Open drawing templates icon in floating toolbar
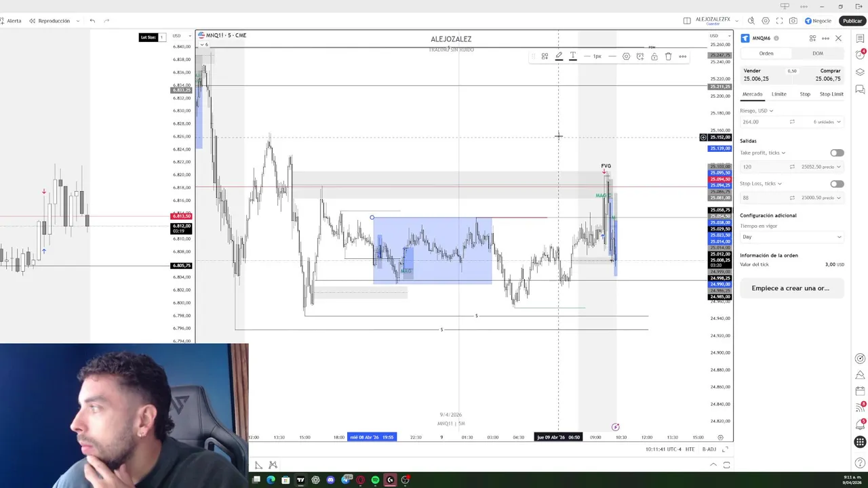This screenshot has height=488, width=868. point(545,56)
